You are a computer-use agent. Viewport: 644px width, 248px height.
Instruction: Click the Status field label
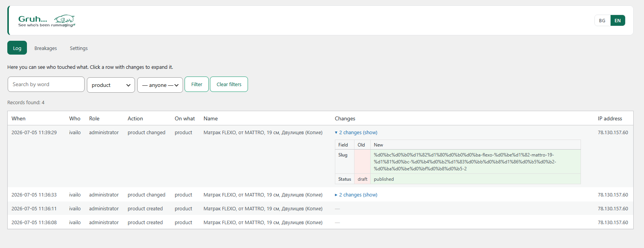[x=344, y=179]
